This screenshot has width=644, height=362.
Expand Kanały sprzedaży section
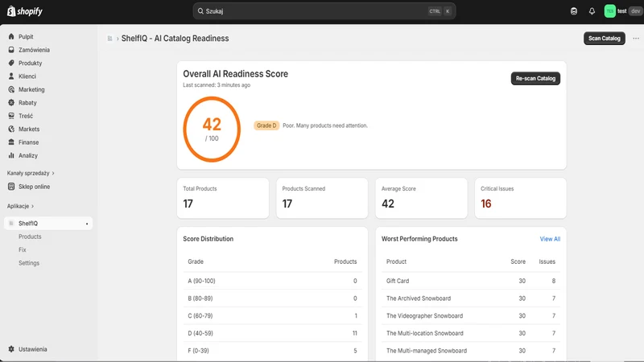point(31,173)
